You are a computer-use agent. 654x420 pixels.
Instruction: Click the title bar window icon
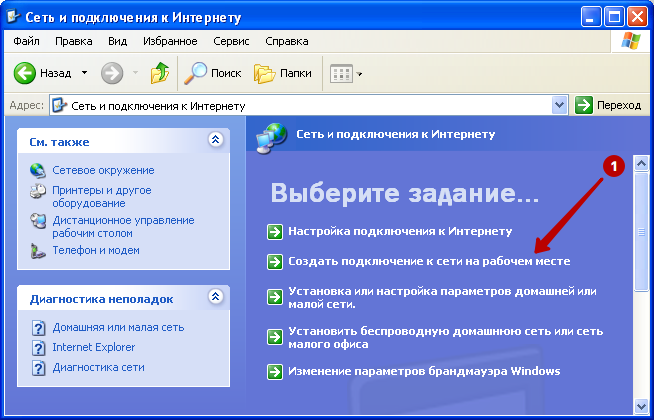13,17
